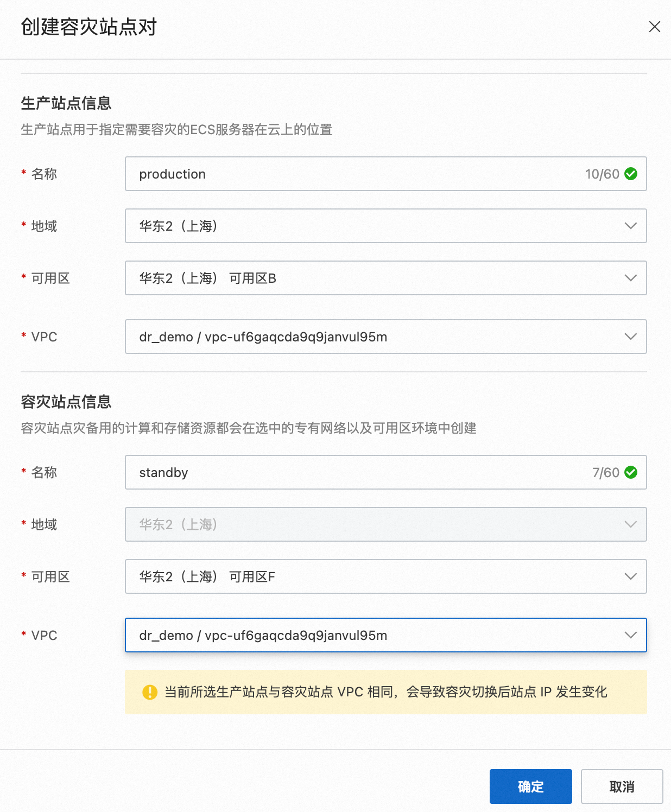Open the production site VPC dropdown arrow

tap(630, 337)
